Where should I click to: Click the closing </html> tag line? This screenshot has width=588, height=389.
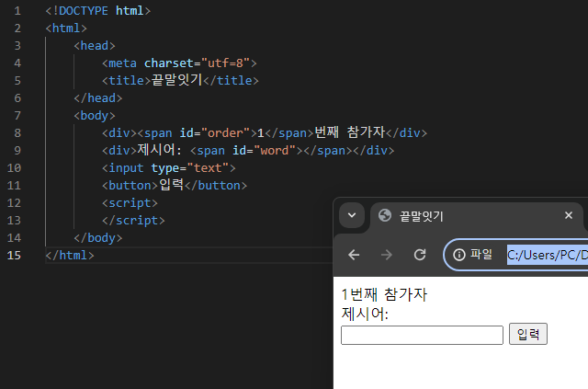coord(70,256)
